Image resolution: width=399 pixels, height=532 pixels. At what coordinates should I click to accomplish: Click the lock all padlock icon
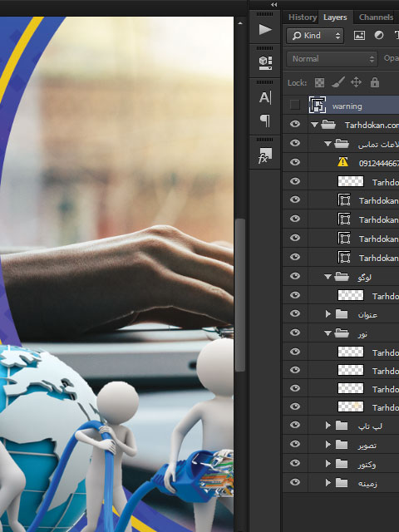pyautogui.click(x=375, y=82)
